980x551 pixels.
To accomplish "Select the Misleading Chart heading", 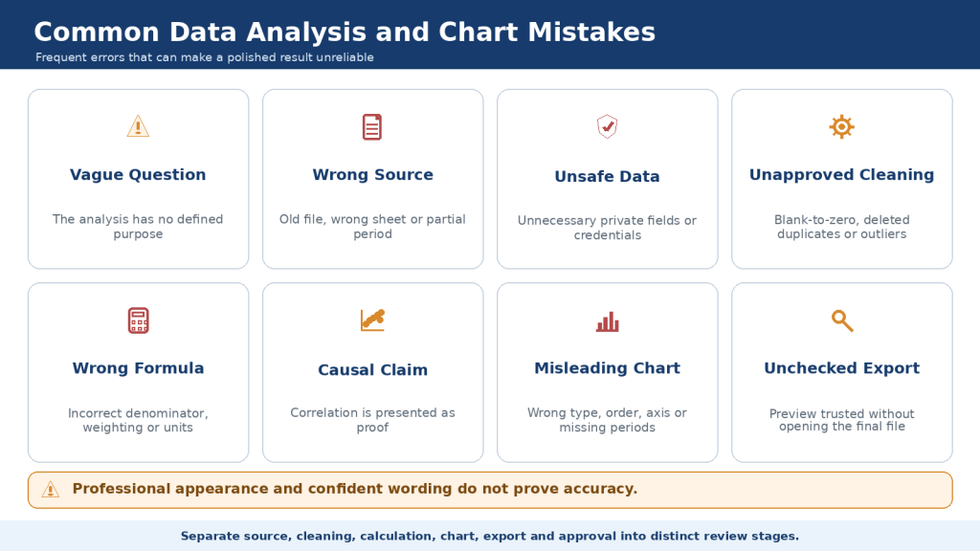I will tap(607, 368).
